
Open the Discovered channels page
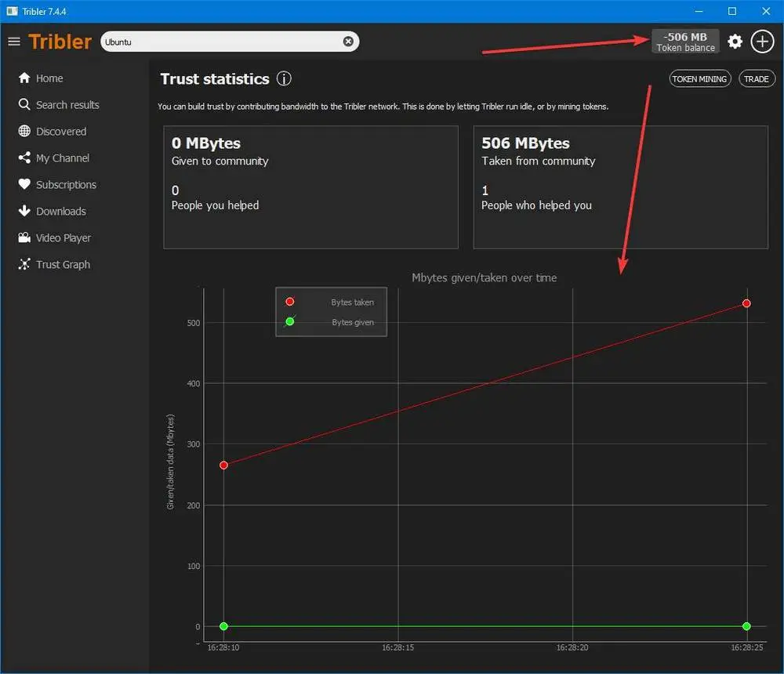point(61,132)
